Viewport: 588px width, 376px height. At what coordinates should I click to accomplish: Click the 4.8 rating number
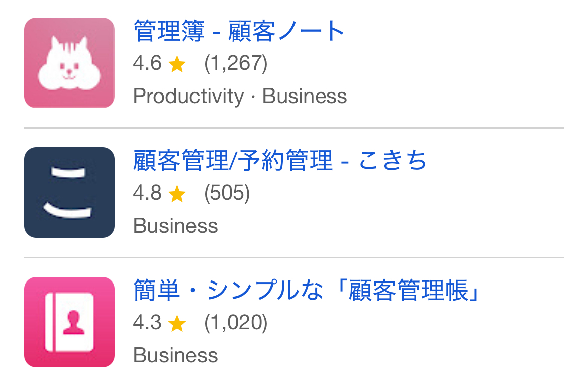coord(147,193)
